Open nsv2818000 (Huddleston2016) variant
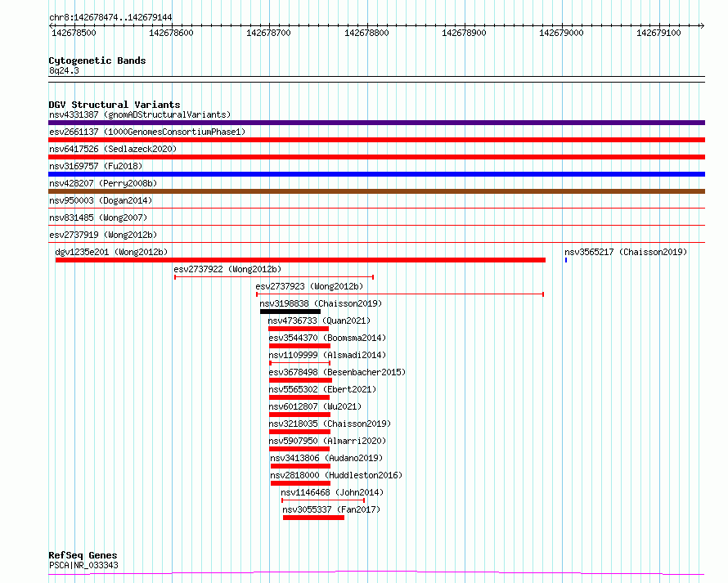This screenshot has height=583, width=728. (336, 475)
